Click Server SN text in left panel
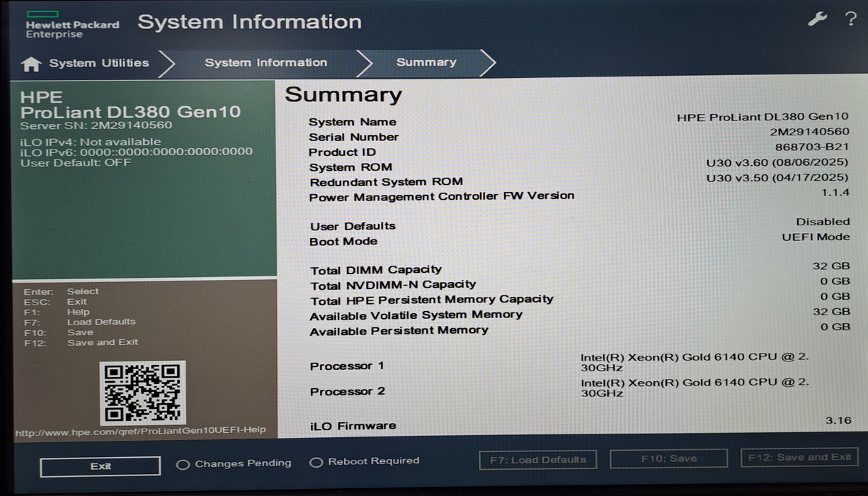 coord(96,125)
